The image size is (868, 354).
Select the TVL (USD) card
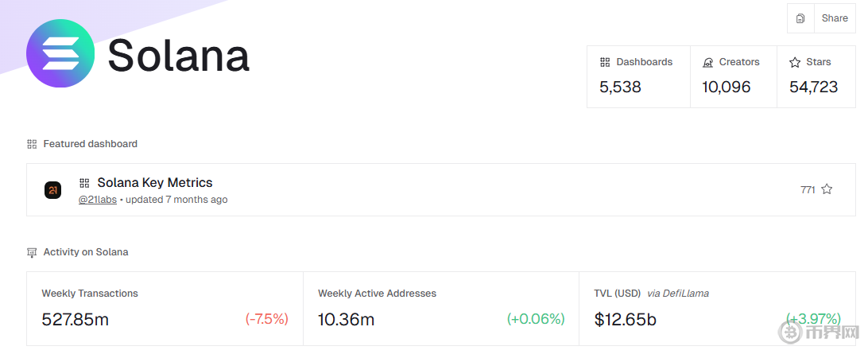tap(717, 309)
